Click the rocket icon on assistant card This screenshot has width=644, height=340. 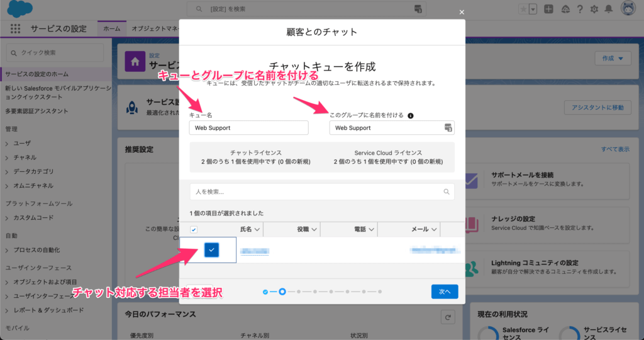[x=132, y=108]
